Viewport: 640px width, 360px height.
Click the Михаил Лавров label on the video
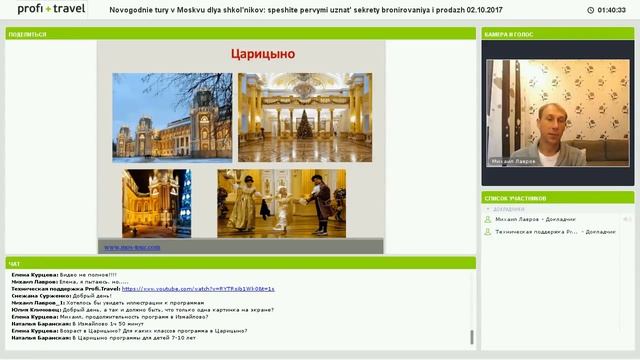point(513,162)
